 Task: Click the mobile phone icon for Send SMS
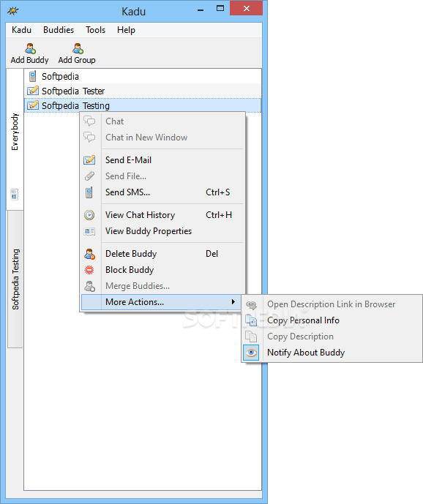click(89, 192)
